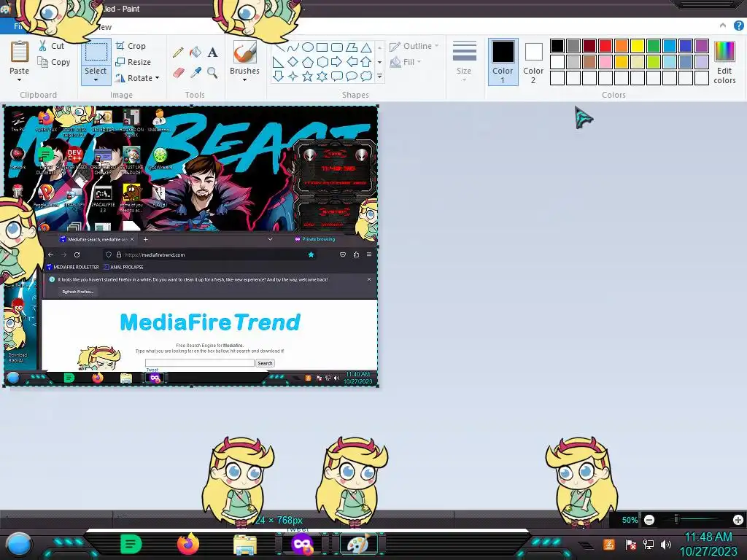Open Paint Help question mark

click(x=739, y=26)
